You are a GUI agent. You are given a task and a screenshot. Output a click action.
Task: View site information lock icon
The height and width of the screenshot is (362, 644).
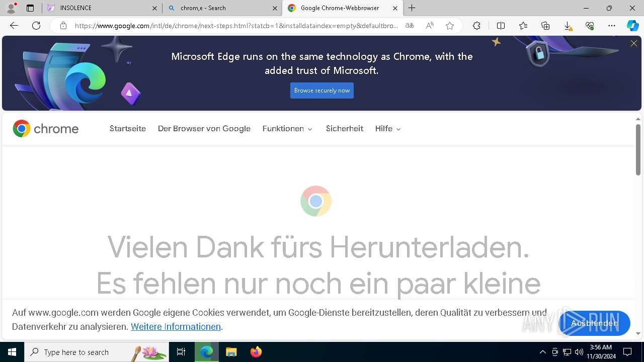click(63, 26)
